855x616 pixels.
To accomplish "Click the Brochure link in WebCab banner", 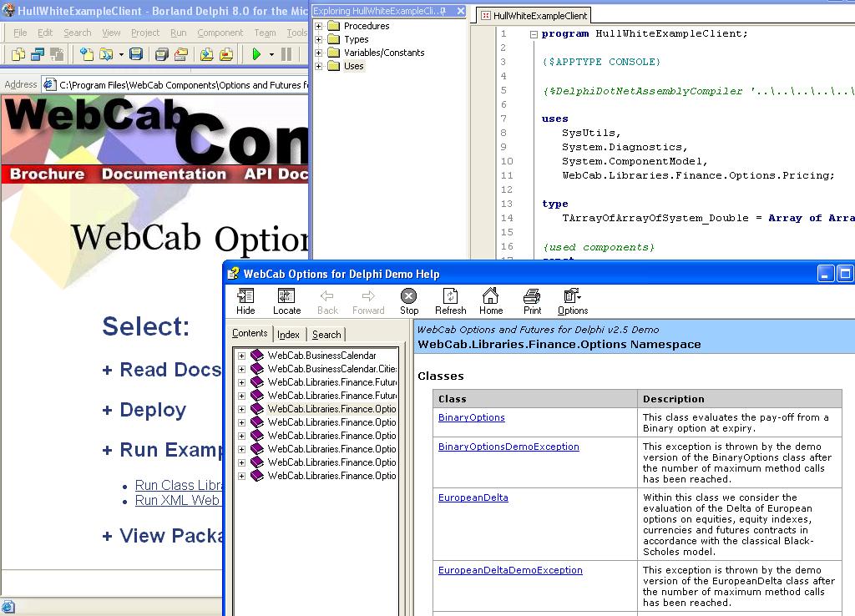I will click(x=48, y=174).
